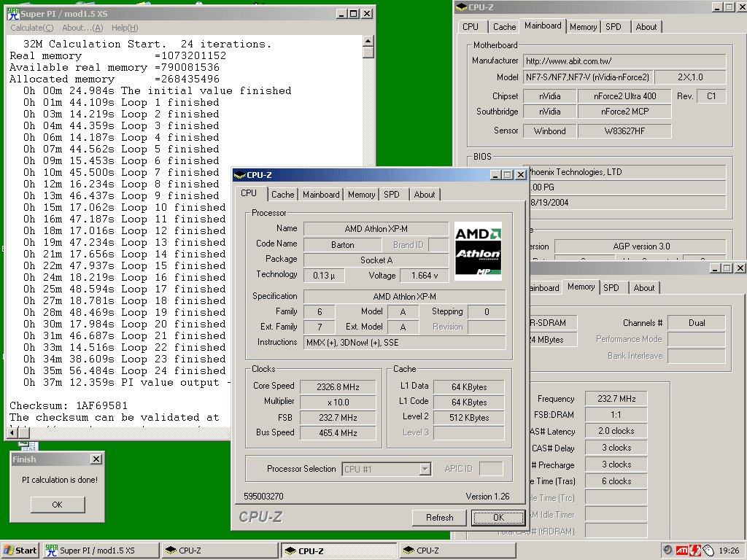Click the Southbridge value nForce2 MCP
The height and width of the screenshot is (560, 747).
tap(624, 112)
